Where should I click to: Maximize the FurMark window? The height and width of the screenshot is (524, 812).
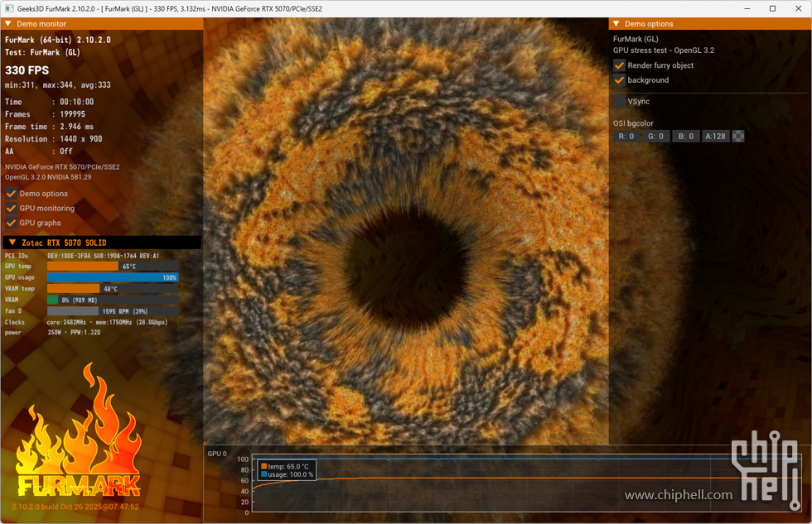pyautogui.click(x=772, y=8)
